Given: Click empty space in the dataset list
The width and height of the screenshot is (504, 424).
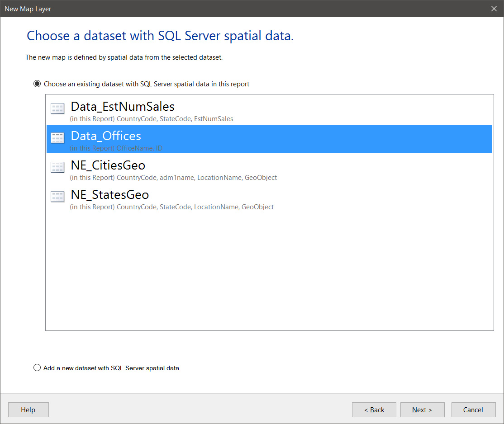Looking at the screenshot, I should 269,271.
